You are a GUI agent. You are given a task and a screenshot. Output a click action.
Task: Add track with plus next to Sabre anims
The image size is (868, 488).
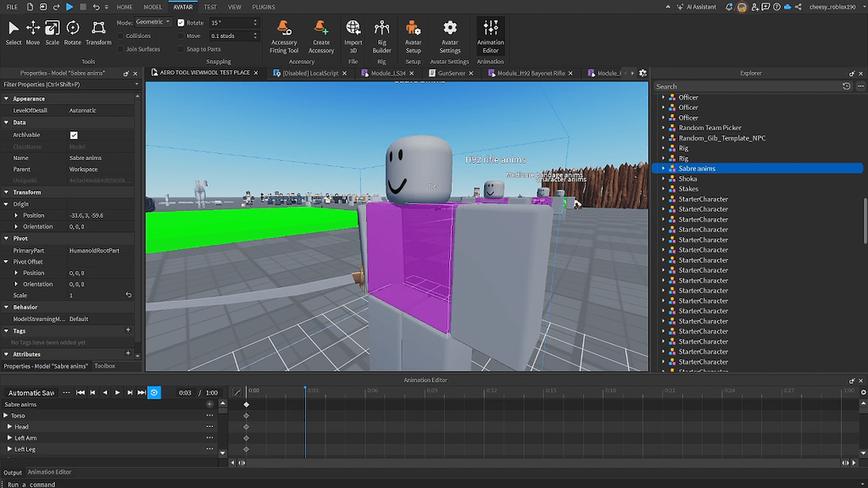[x=210, y=404]
